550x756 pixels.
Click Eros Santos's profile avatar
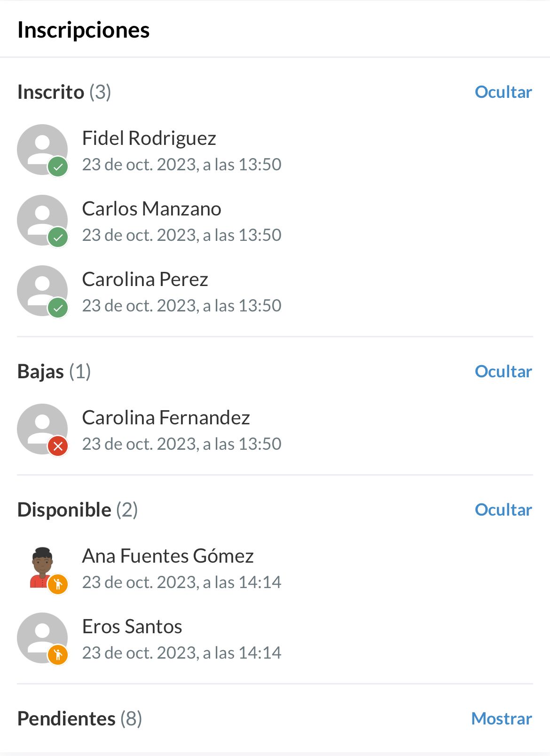42,637
